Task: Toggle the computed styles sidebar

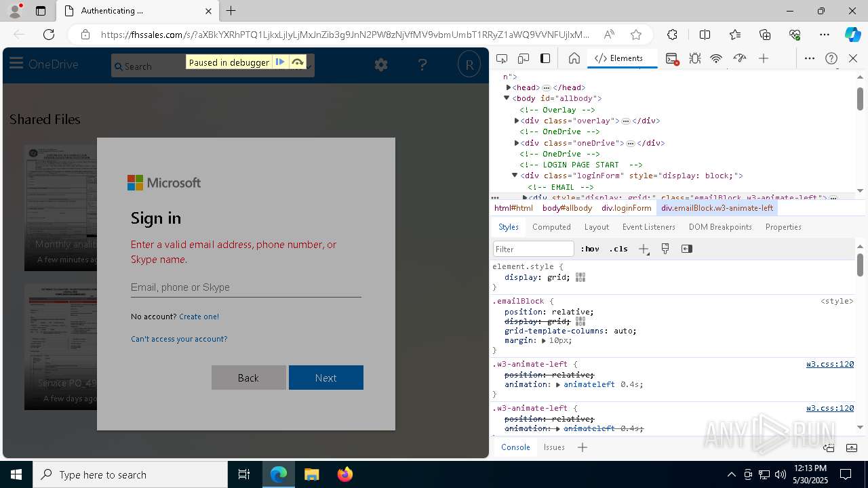Action: (x=687, y=249)
